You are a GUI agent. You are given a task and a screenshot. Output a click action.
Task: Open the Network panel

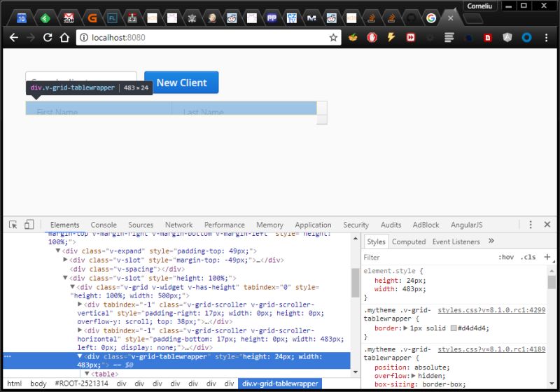pos(178,225)
